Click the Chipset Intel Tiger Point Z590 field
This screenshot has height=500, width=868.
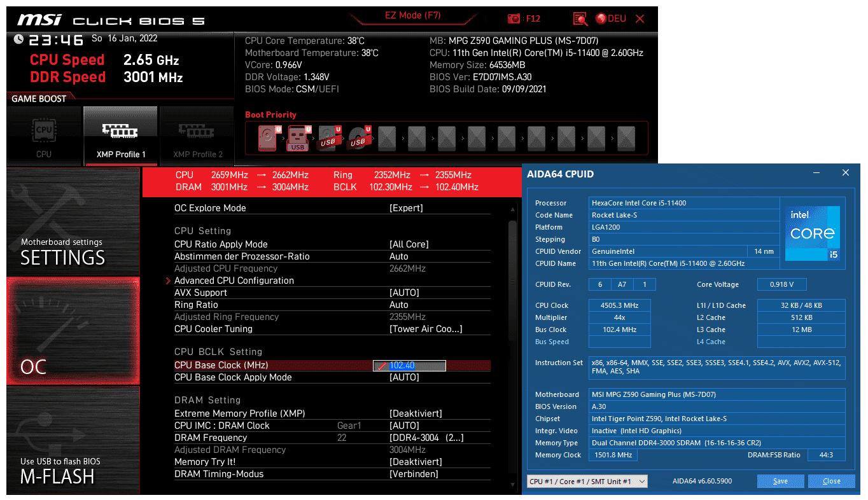tap(717, 419)
